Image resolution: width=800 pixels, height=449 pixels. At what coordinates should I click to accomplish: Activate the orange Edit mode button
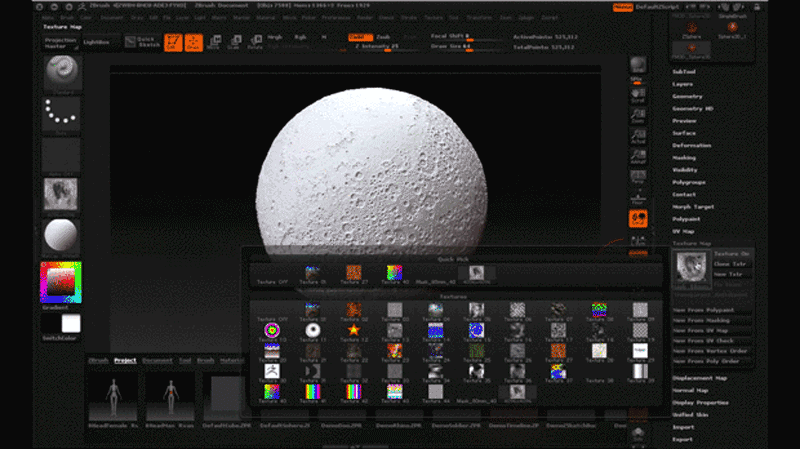pos(173,42)
